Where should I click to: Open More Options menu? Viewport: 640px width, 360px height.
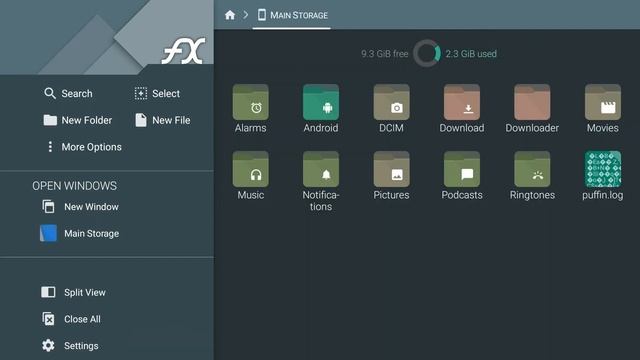click(x=84, y=147)
